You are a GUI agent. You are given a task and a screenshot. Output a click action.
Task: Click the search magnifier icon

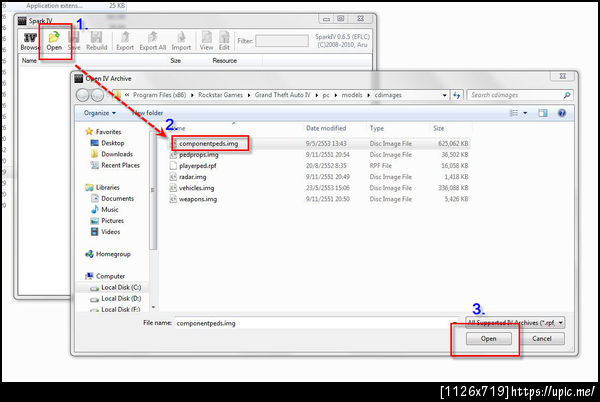567,95
